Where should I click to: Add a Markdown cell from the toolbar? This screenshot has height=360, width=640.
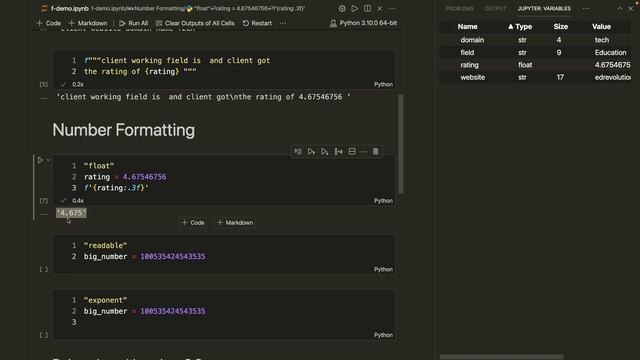pos(88,23)
